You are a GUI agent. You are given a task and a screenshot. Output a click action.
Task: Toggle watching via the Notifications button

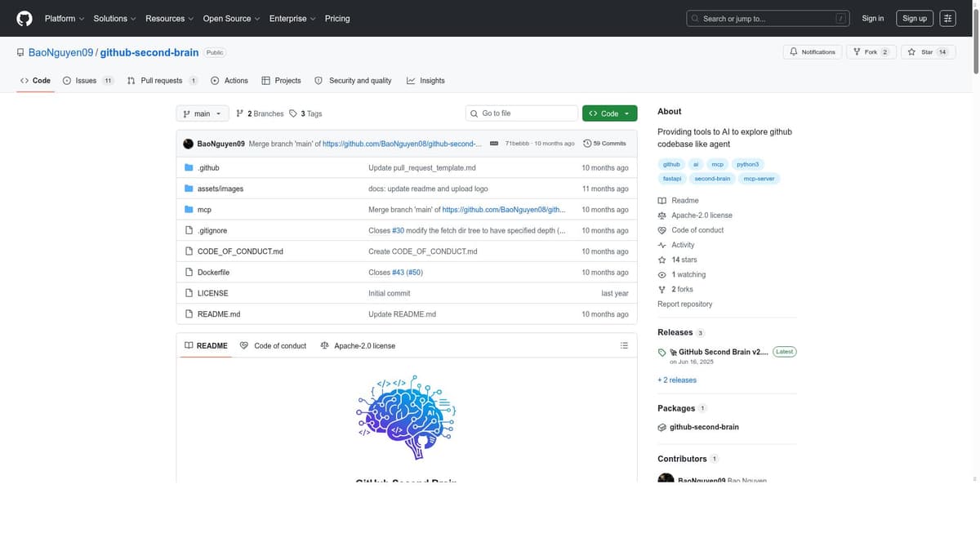point(813,51)
